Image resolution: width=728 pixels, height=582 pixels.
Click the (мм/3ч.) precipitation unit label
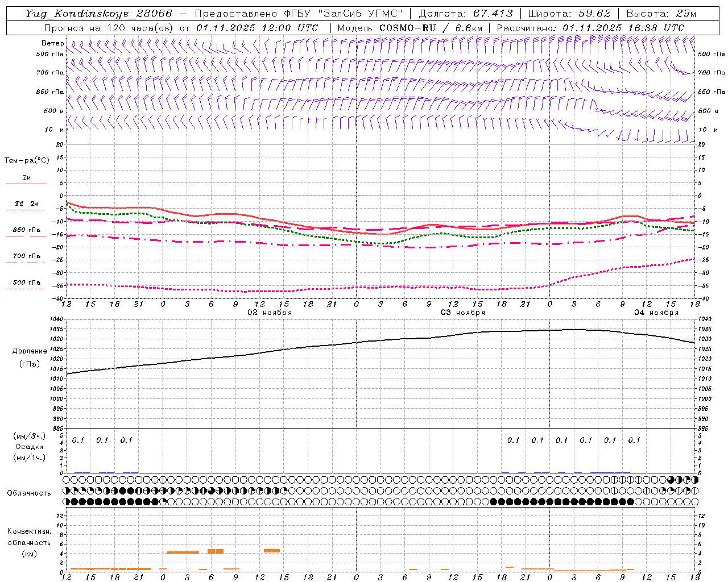pos(30,436)
